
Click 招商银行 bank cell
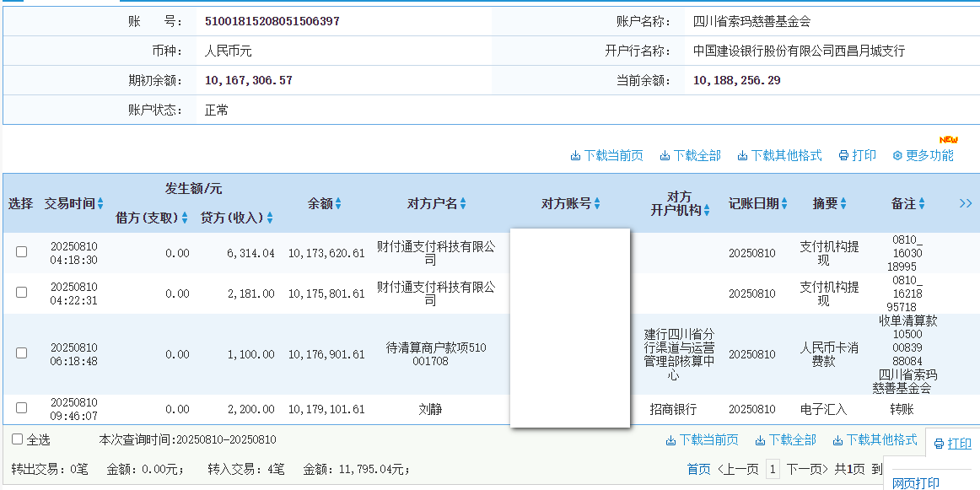tap(672, 409)
